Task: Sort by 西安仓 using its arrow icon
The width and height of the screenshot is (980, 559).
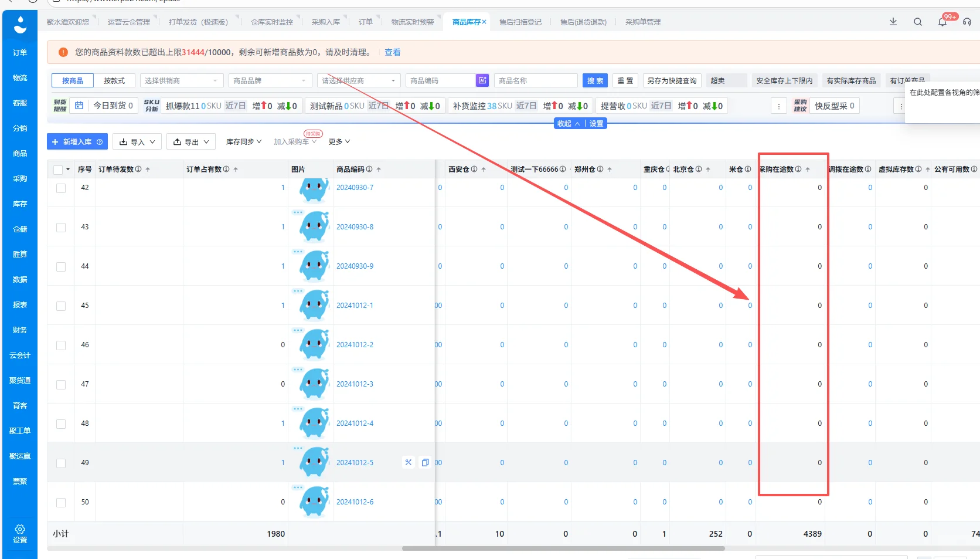Action: pos(484,170)
